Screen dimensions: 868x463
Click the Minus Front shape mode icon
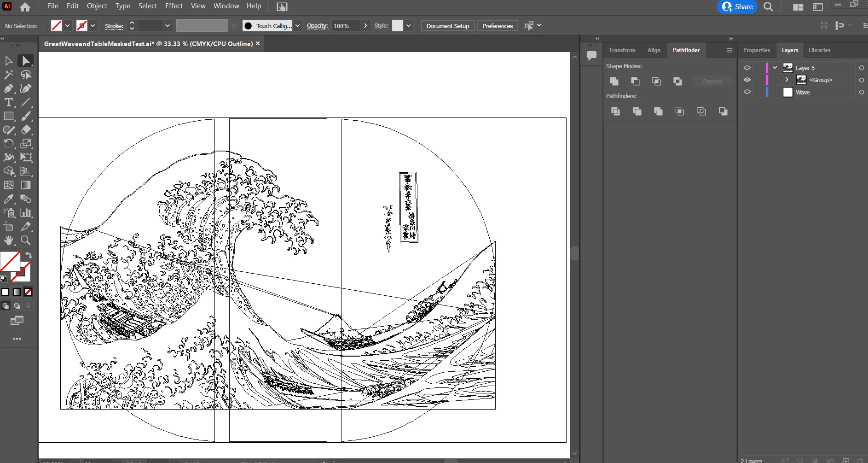[635, 82]
